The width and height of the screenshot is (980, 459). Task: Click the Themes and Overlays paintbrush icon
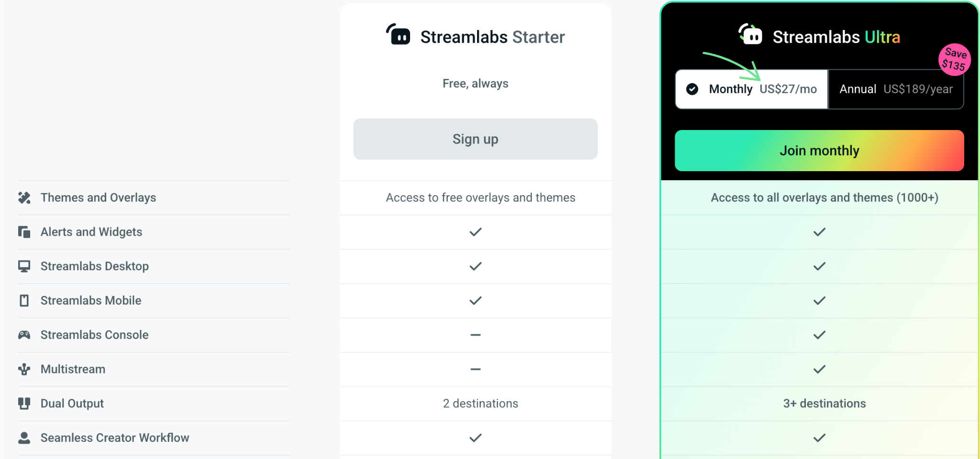[x=24, y=198]
